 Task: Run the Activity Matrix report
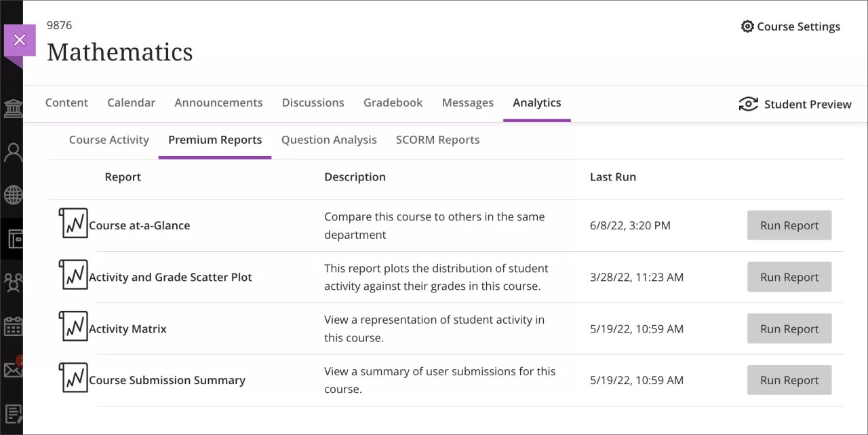pos(789,328)
